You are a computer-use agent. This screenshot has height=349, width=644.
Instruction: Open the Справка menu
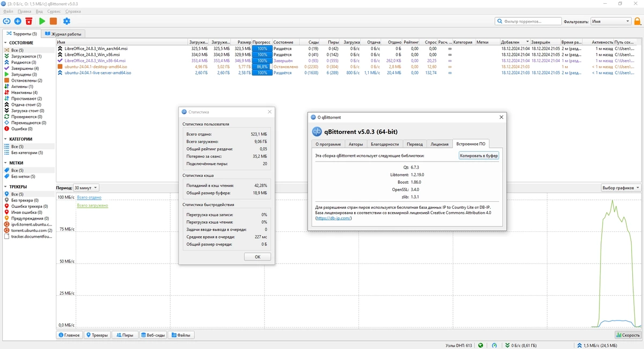click(73, 11)
